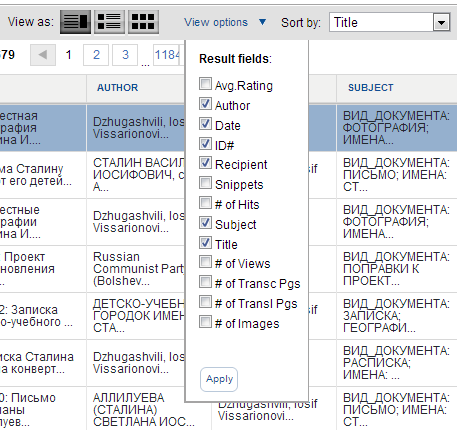Uncheck the Recipient field checkbox

[205, 163]
